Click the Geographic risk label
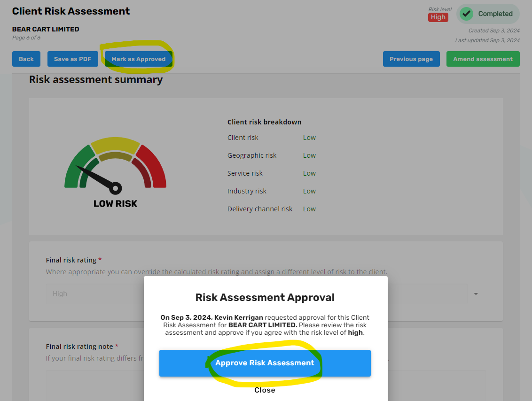Screen dimensions: 532x401 click(x=252, y=155)
